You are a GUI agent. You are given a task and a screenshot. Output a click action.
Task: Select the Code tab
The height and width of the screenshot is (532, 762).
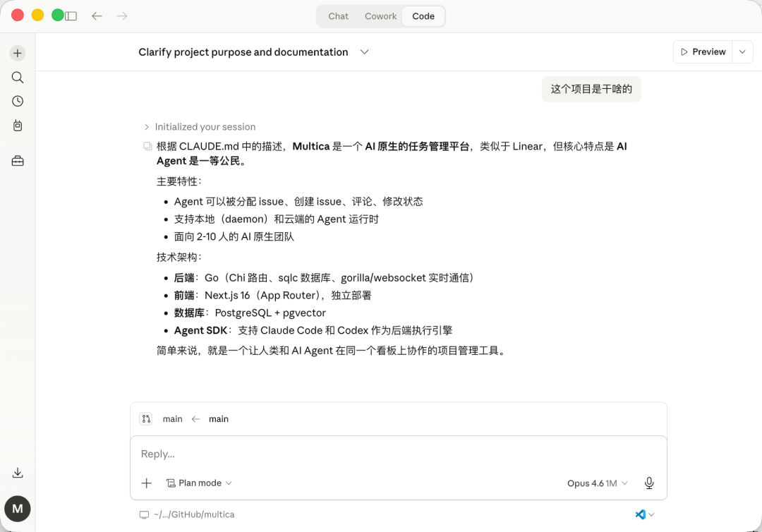pos(423,16)
